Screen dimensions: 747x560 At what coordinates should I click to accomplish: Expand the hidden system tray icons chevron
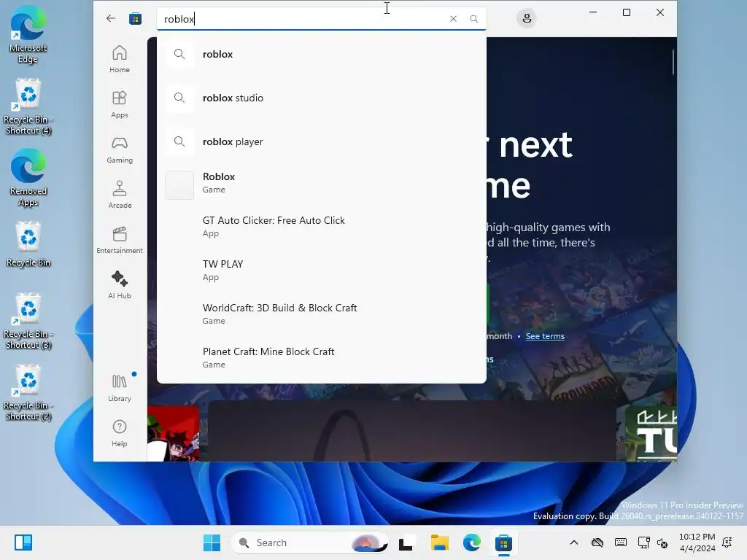[x=574, y=542]
